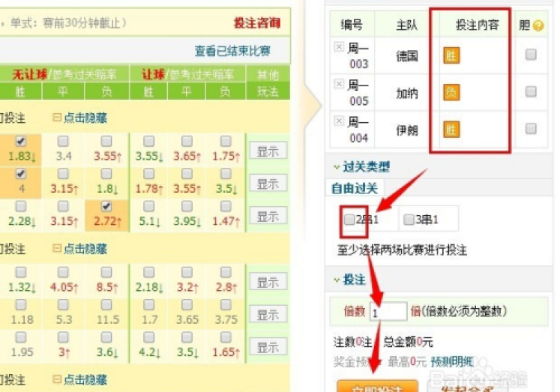Switch to the 自由过关 tab
This screenshot has height=392, width=560.
[355, 188]
